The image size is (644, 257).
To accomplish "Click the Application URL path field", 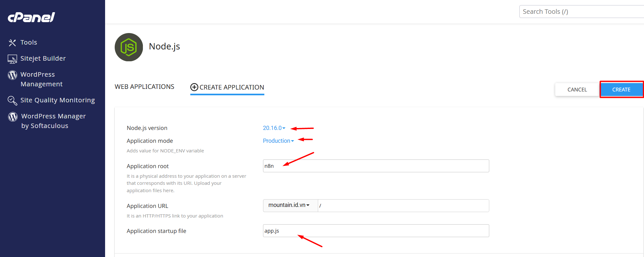I will tap(403, 206).
